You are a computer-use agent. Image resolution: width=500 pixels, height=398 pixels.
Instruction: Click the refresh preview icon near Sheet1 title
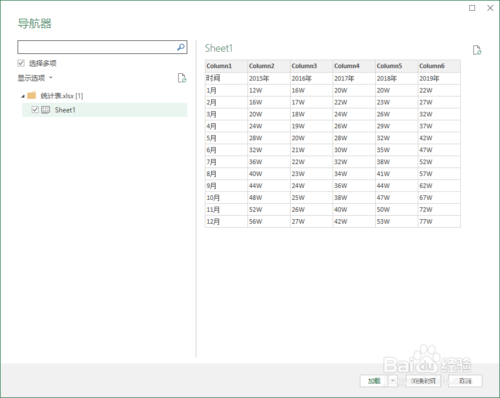click(x=477, y=50)
